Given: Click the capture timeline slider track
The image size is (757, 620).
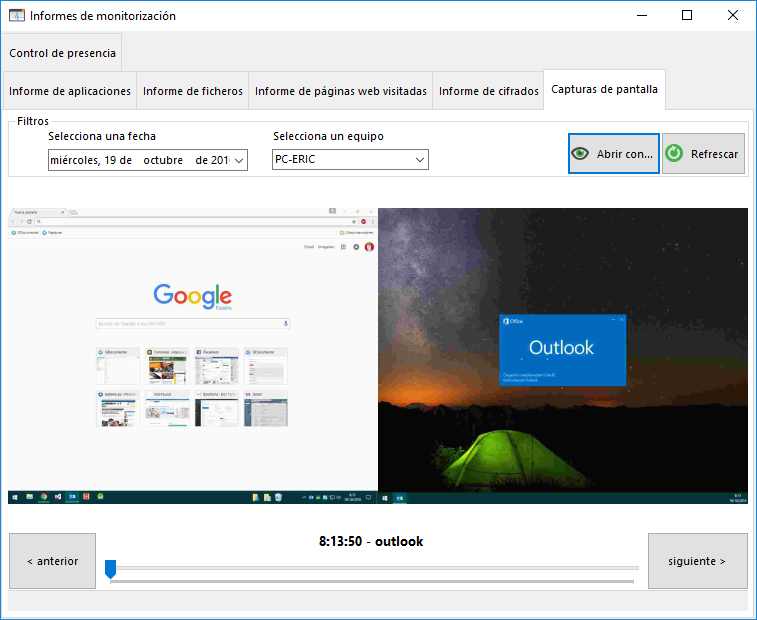Looking at the screenshot, I should coord(372,568).
